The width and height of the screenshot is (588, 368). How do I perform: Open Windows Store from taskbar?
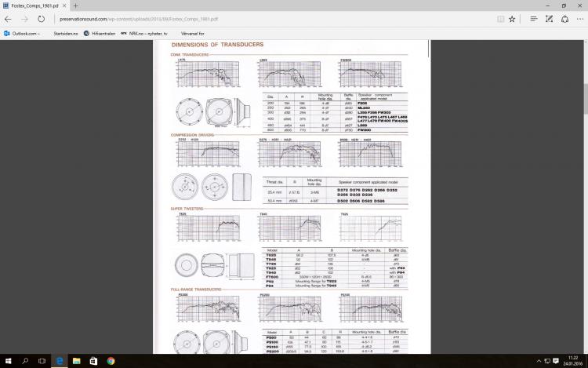pyautogui.click(x=93, y=361)
